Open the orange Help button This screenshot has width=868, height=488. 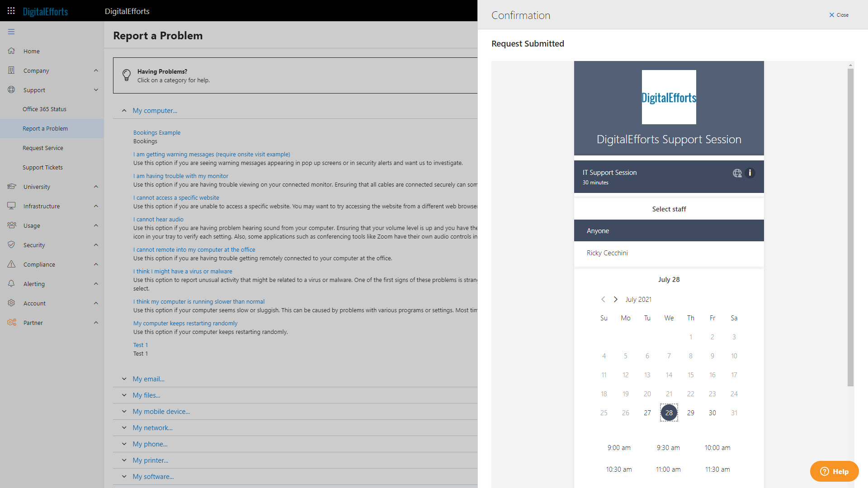(835, 471)
